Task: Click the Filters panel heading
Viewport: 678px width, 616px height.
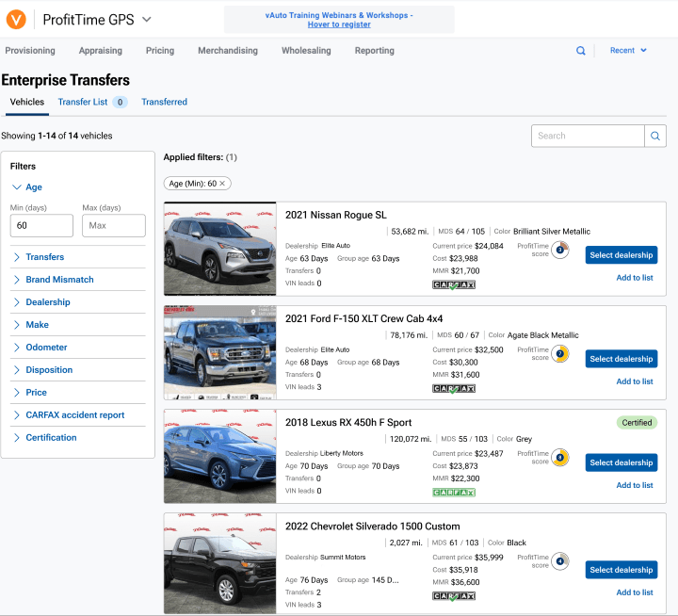Action: click(23, 167)
